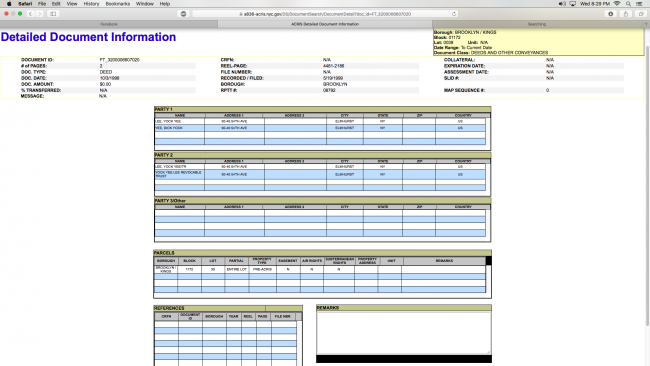Open the File menu

point(42,4)
